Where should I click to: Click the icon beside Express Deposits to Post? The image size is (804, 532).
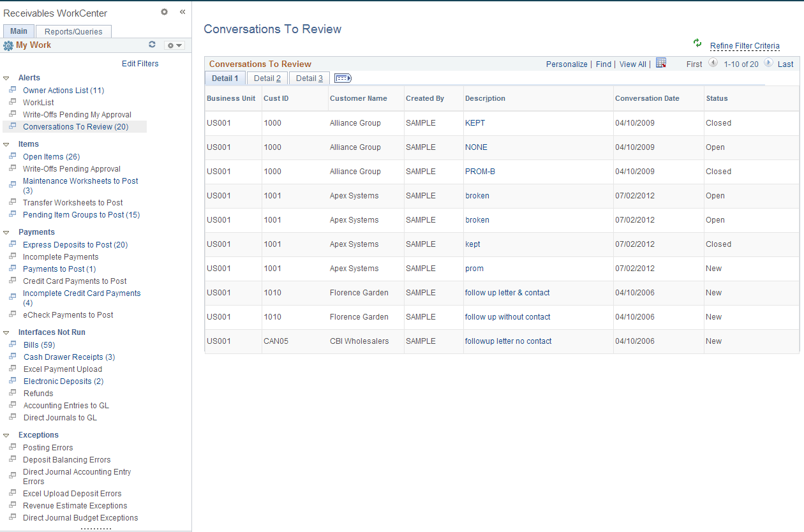click(12, 244)
